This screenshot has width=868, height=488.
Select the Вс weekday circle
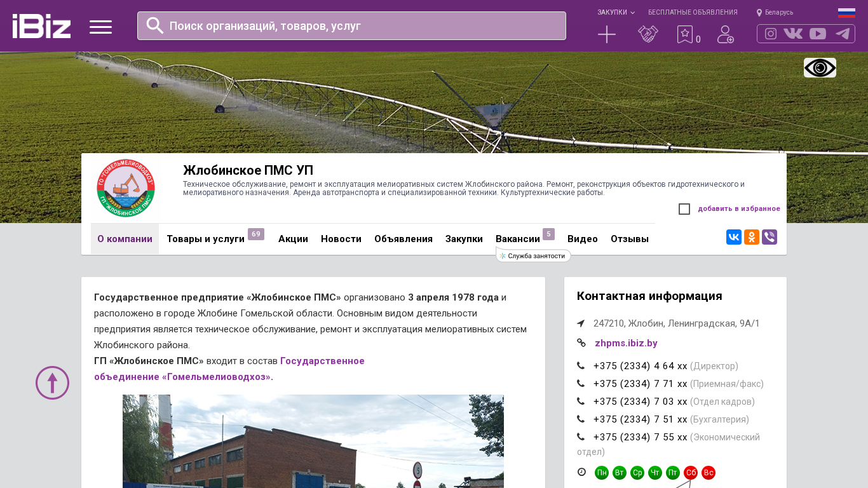click(x=709, y=473)
